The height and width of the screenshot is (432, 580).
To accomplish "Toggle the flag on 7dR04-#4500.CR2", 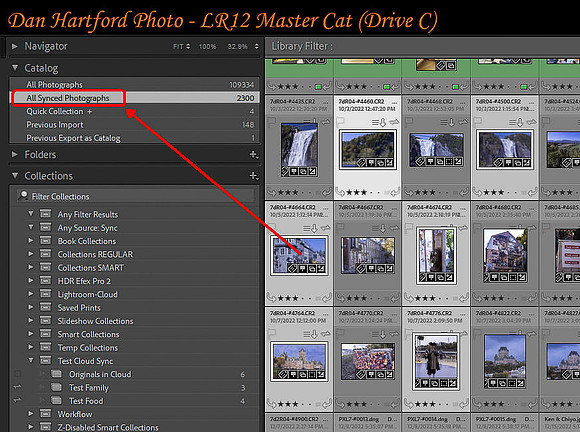I will [477, 122].
